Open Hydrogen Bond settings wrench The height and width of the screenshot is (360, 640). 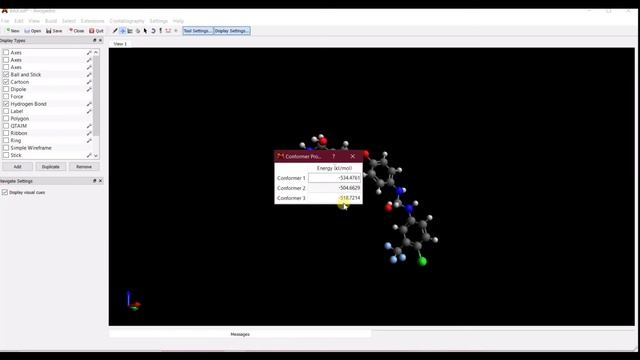click(89, 104)
